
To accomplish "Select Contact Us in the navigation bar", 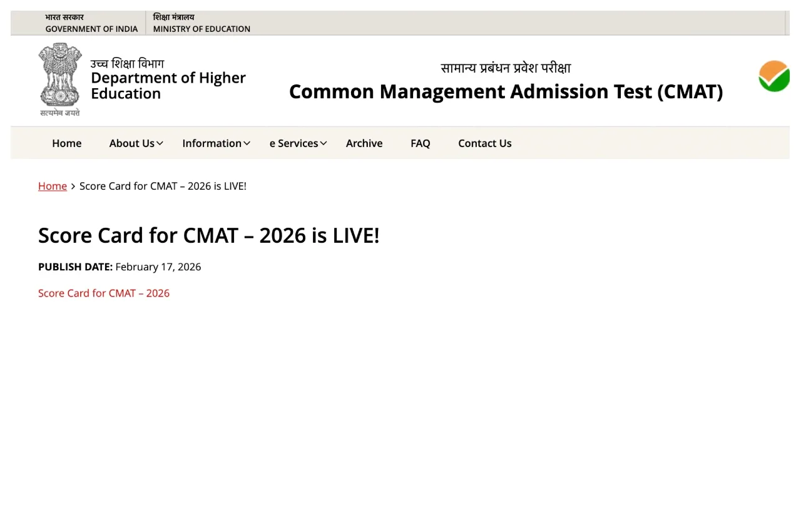I will click(484, 143).
